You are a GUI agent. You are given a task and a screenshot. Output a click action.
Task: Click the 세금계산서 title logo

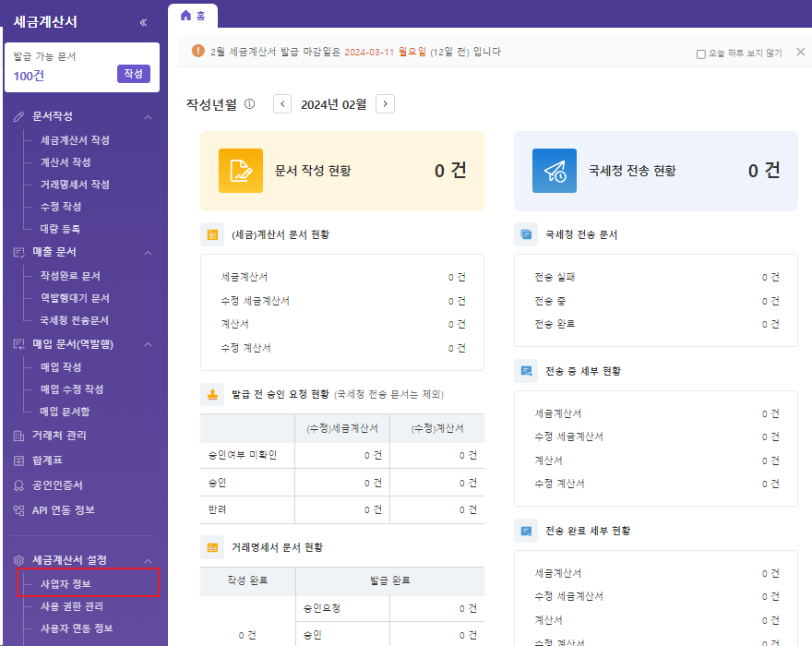[45, 22]
